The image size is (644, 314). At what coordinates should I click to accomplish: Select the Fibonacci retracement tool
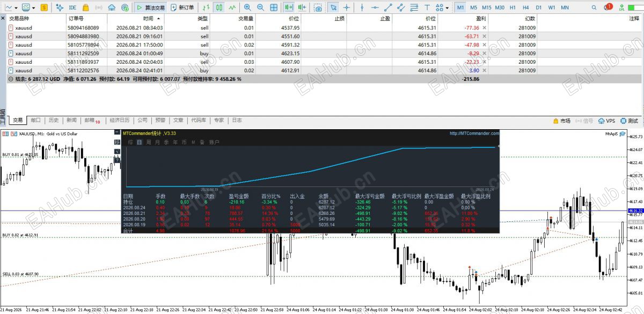pos(414,8)
